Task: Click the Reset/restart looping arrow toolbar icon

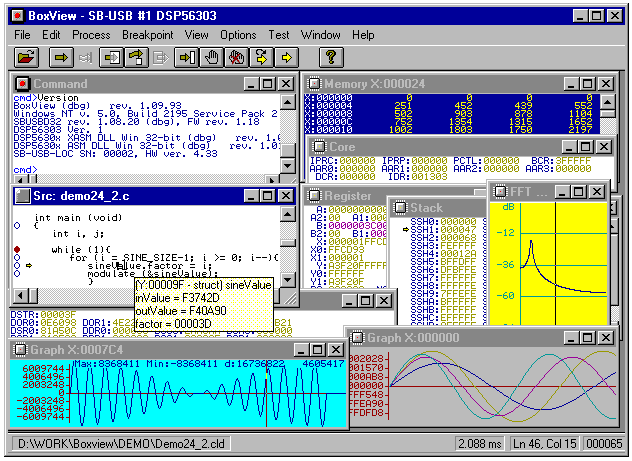Action: click(262, 57)
